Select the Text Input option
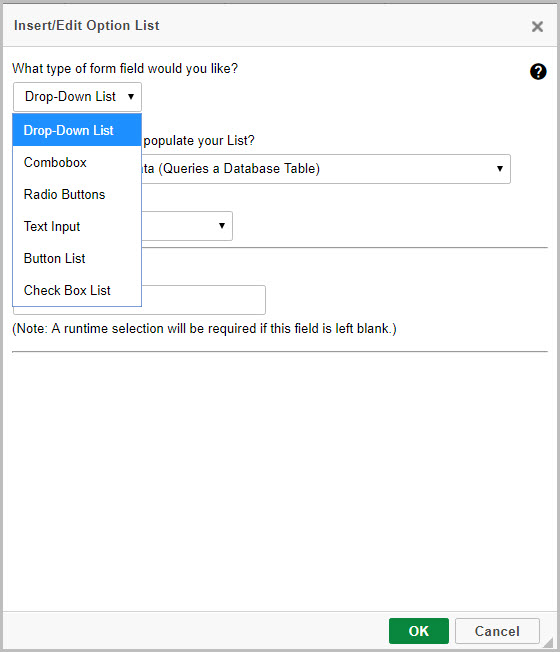The height and width of the screenshot is (652, 560). (77, 226)
